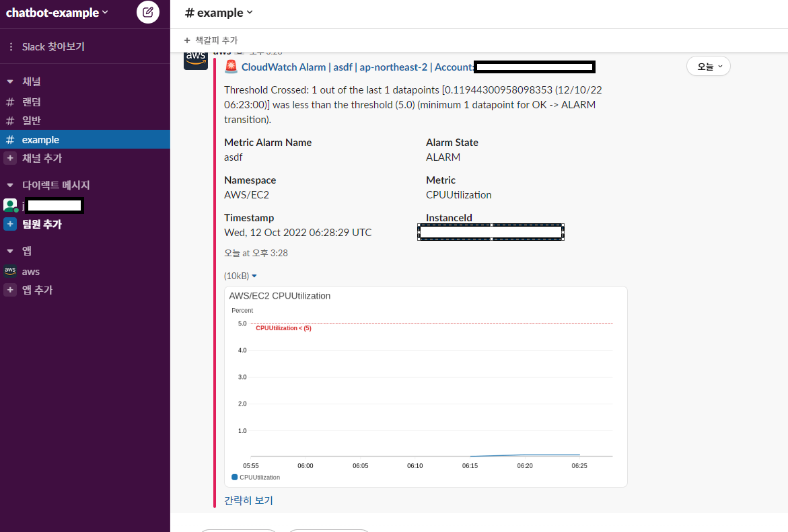Click the Threshold Crossed description text

tap(413, 104)
